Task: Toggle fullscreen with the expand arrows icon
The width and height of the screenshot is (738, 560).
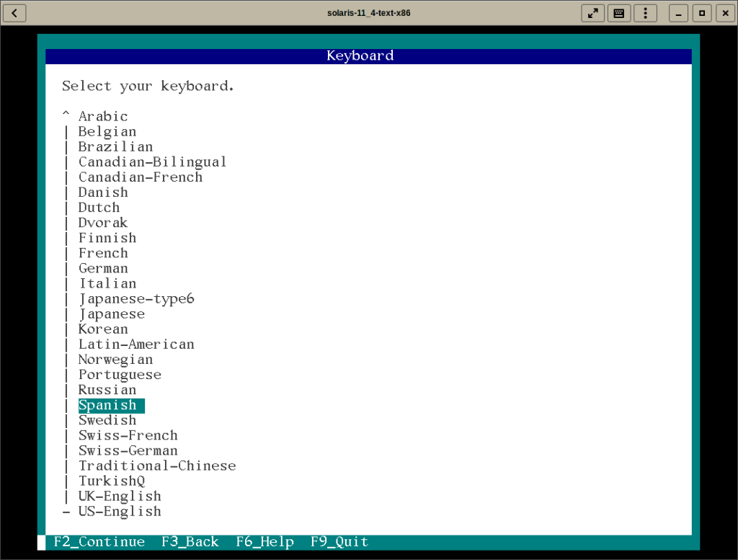Action: coord(592,13)
